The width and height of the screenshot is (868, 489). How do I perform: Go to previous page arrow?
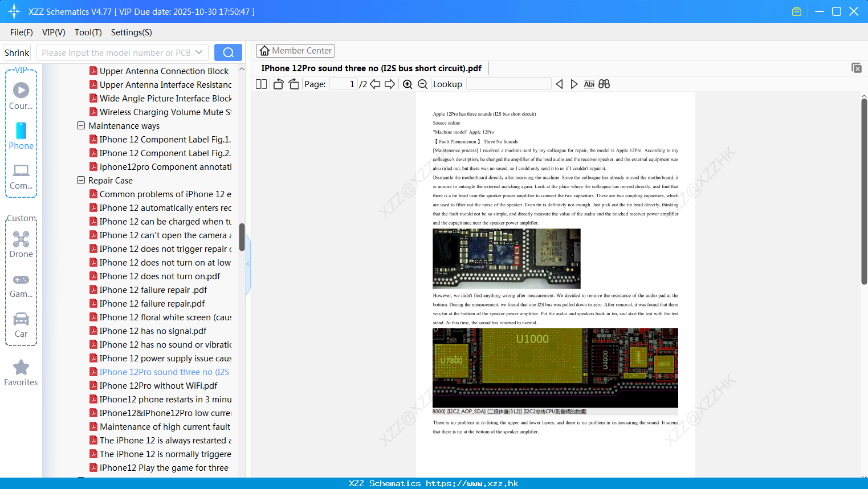tap(375, 84)
